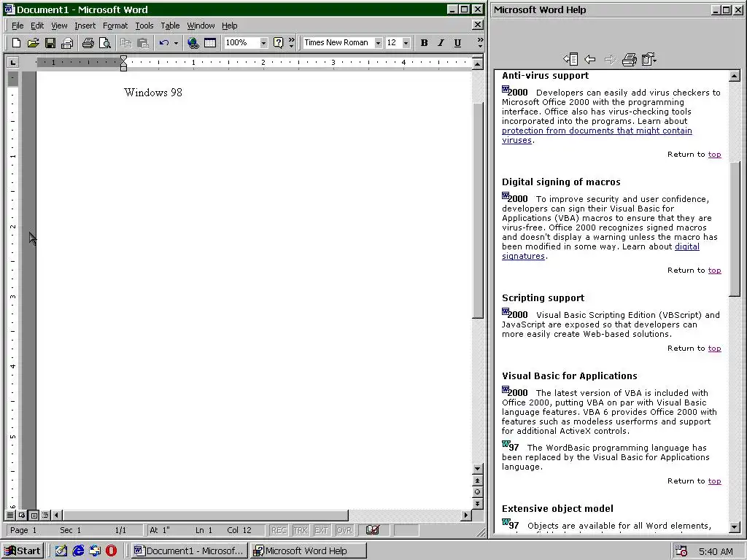The height and width of the screenshot is (560, 747).
Task: Click the Windows Start button
Action: tap(23, 551)
